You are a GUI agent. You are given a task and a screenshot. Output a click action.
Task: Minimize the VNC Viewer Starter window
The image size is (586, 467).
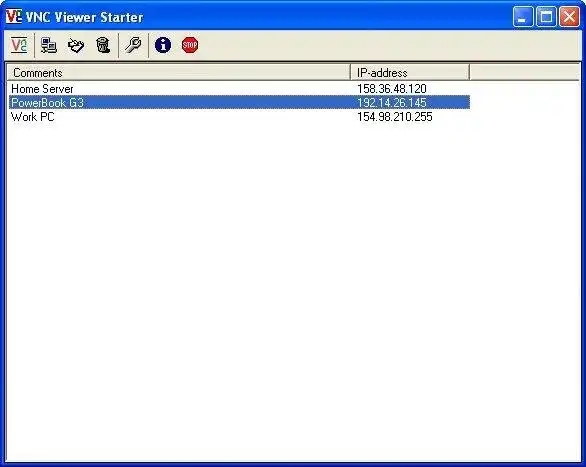(x=523, y=17)
